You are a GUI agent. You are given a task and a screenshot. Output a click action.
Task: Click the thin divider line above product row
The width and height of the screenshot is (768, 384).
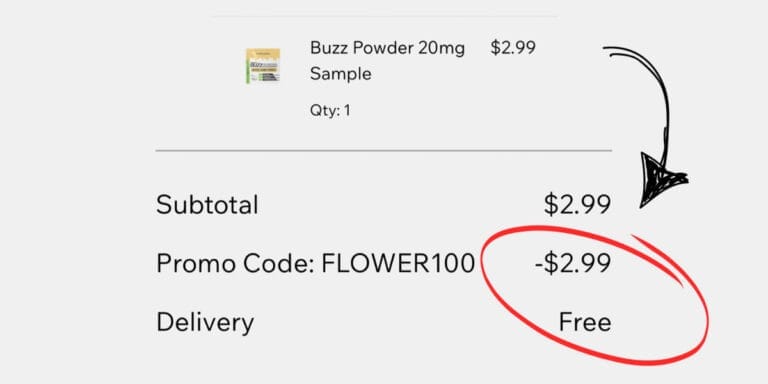(384, 17)
